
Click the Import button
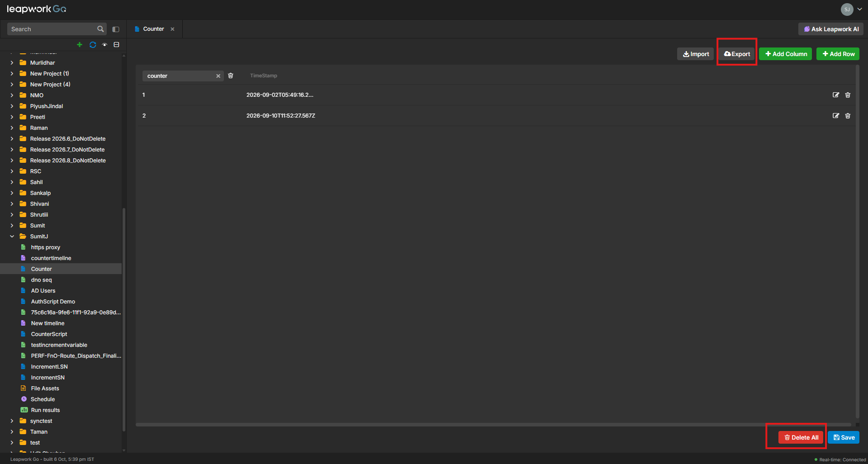click(696, 54)
